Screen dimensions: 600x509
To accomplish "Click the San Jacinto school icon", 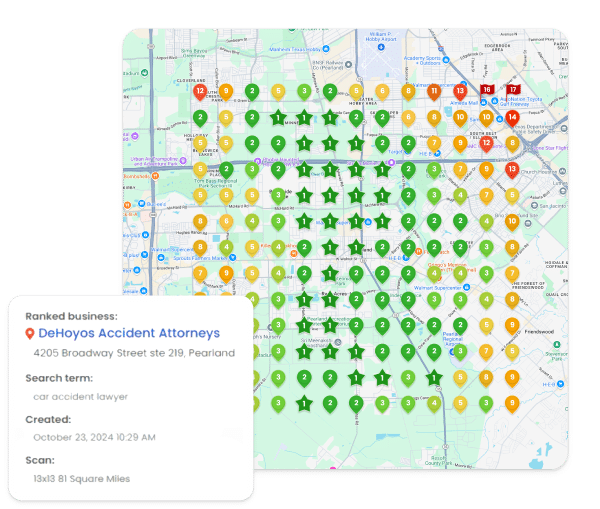I will tap(534, 206).
